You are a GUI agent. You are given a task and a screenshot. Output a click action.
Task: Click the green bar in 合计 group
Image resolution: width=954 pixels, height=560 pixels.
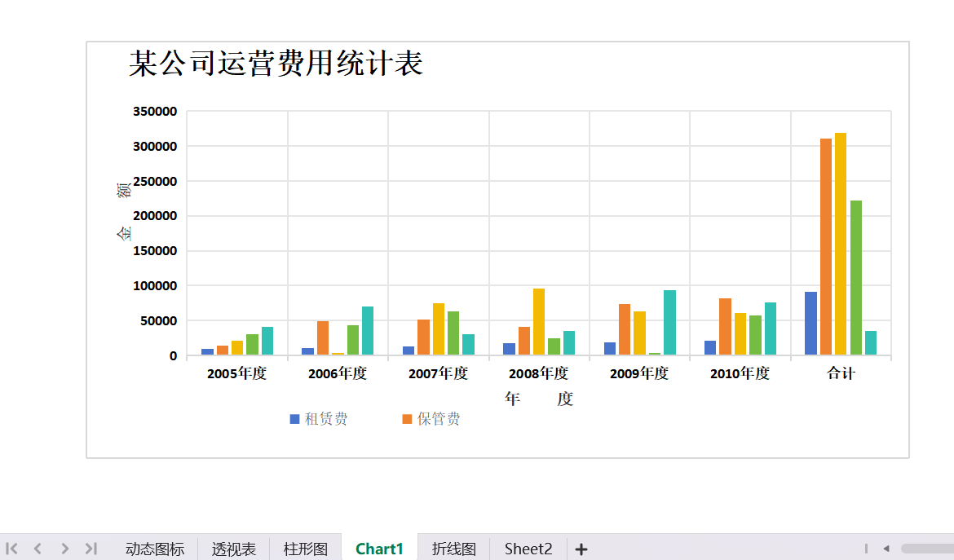(855, 277)
